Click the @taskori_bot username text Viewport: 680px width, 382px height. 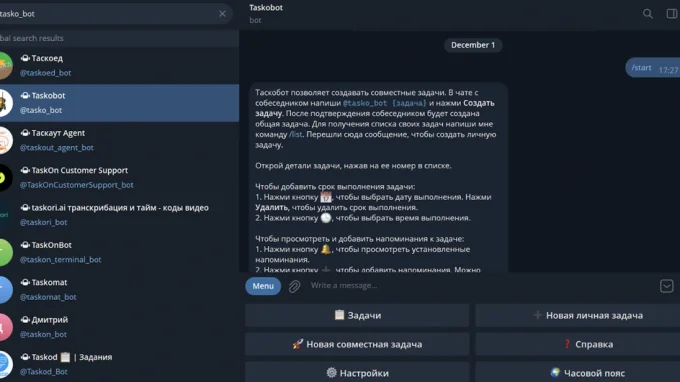tap(43, 222)
